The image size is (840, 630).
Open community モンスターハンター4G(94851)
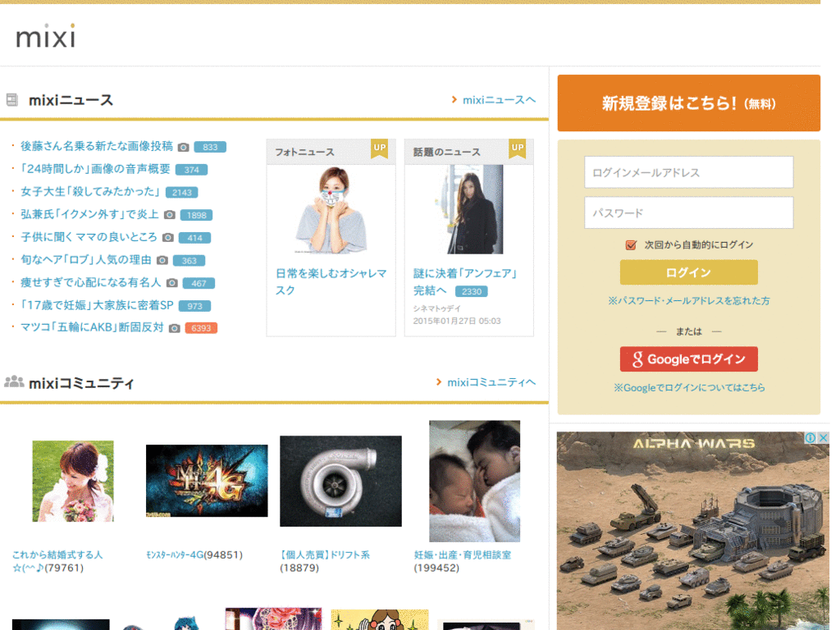tap(194, 555)
